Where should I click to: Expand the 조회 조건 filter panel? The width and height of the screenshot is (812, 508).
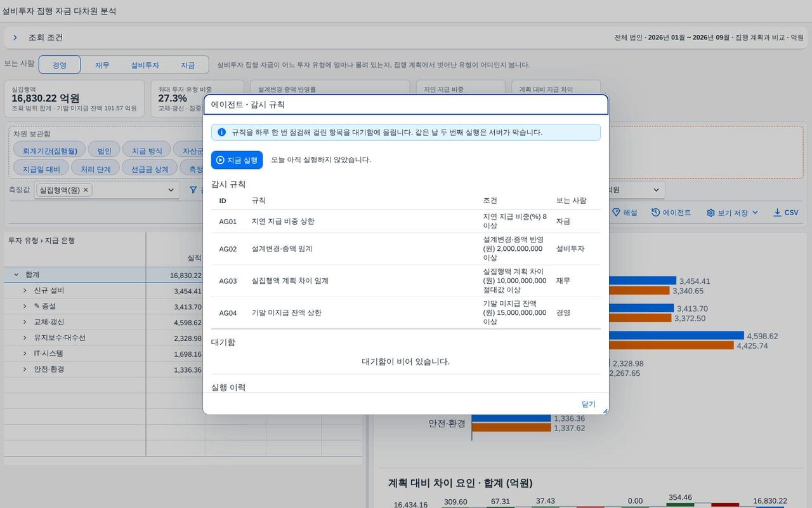(15, 38)
